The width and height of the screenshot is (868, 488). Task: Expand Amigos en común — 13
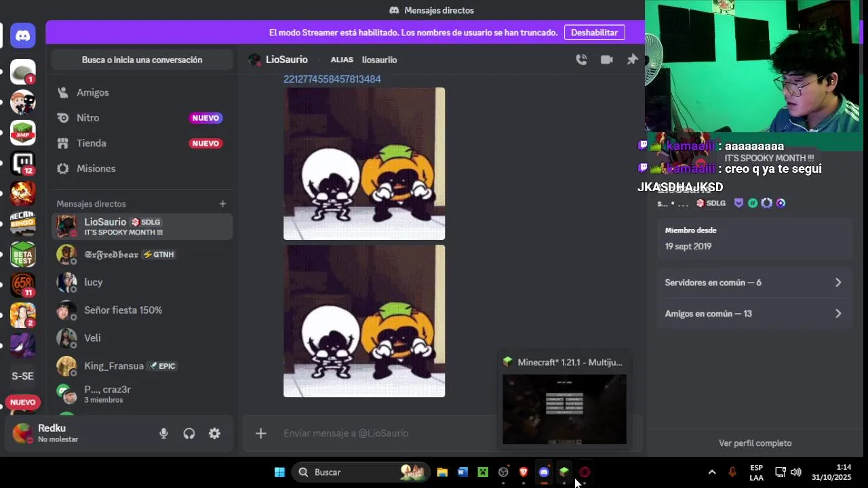(x=754, y=314)
